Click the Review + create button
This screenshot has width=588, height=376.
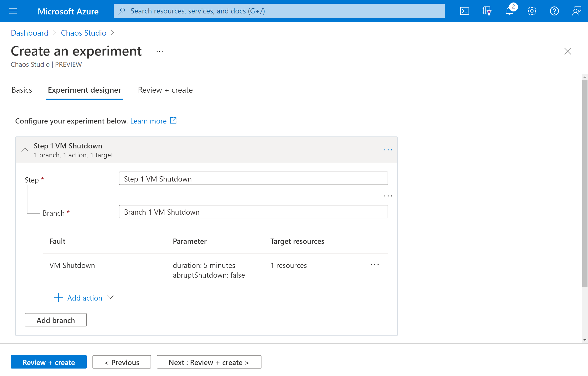[48, 362]
